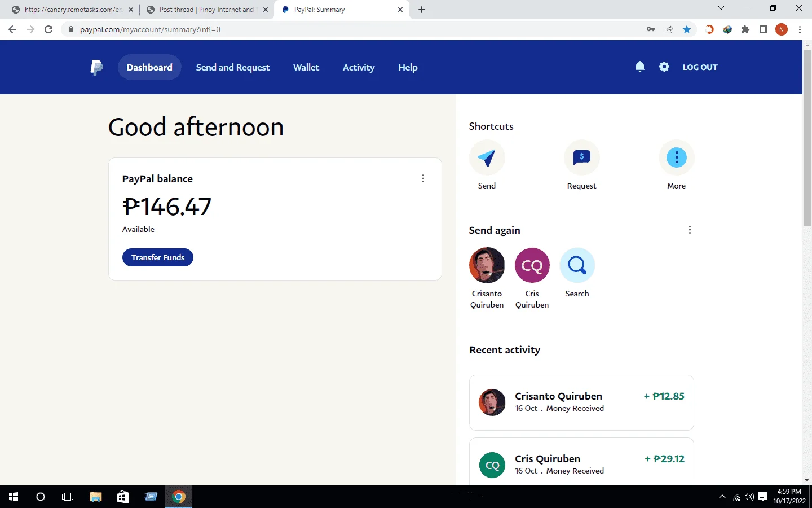Open Crisanto Quiruben ₱12.85 activity entry
The height and width of the screenshot is (508, 812).
pos(581,402)
